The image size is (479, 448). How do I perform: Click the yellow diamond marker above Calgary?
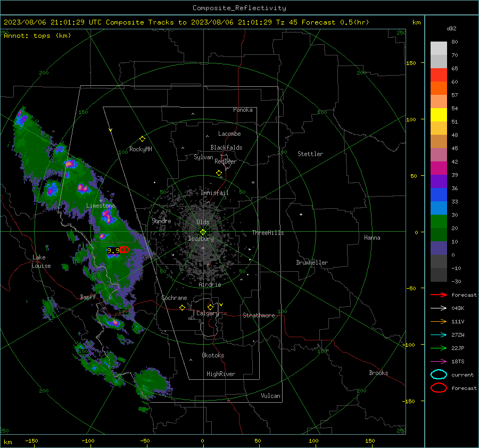[x=210, y=307]
